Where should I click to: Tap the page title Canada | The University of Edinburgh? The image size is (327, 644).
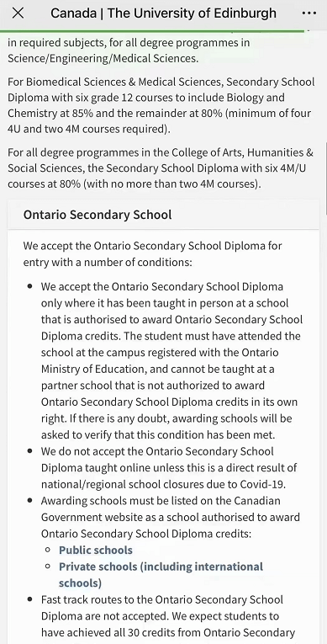point(163,13)
